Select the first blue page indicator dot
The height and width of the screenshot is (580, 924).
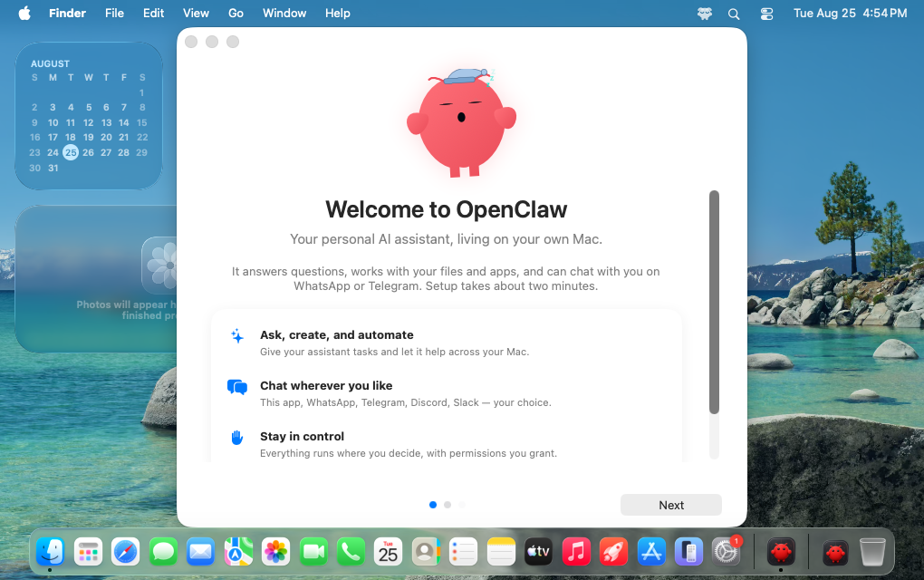tap(433, 505)
